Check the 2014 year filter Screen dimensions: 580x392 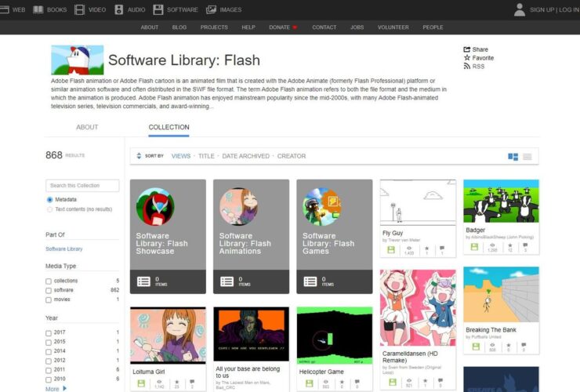(49, 352)
